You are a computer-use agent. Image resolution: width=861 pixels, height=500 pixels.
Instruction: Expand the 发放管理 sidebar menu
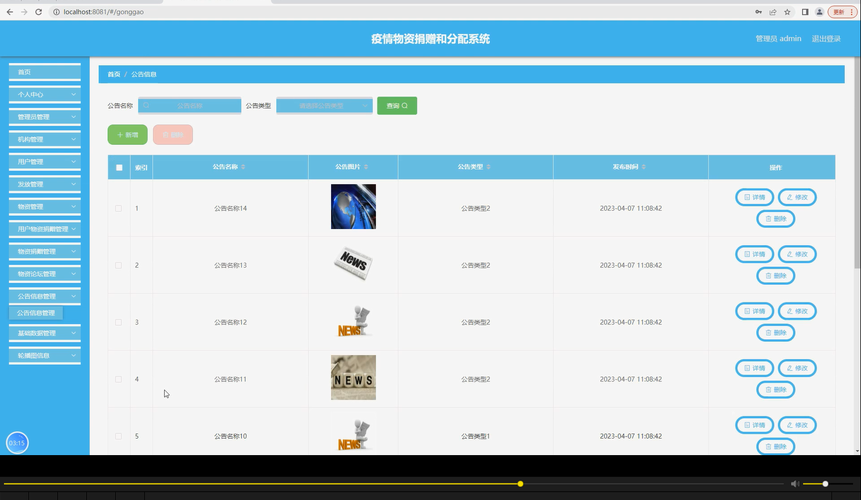point(45,184)
